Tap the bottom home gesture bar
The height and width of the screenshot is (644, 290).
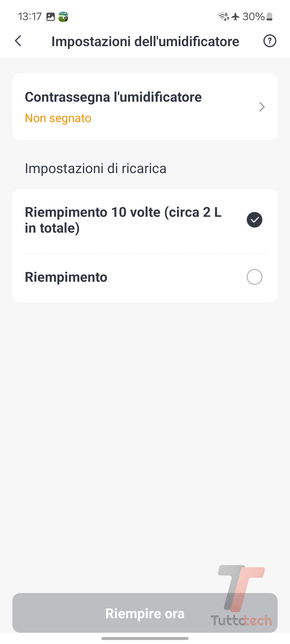145,638
